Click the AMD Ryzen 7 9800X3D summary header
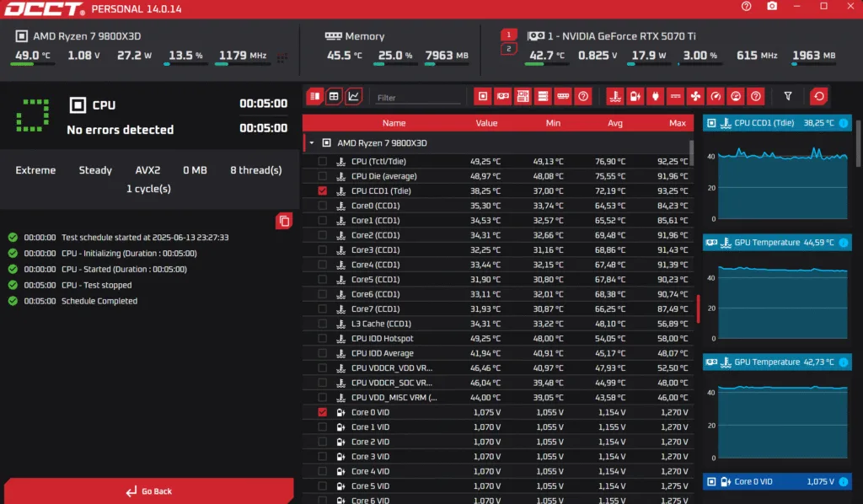Image resolution: width=863 pixels, height=504 pixels. pyautogui.click(x=78, y=36)
